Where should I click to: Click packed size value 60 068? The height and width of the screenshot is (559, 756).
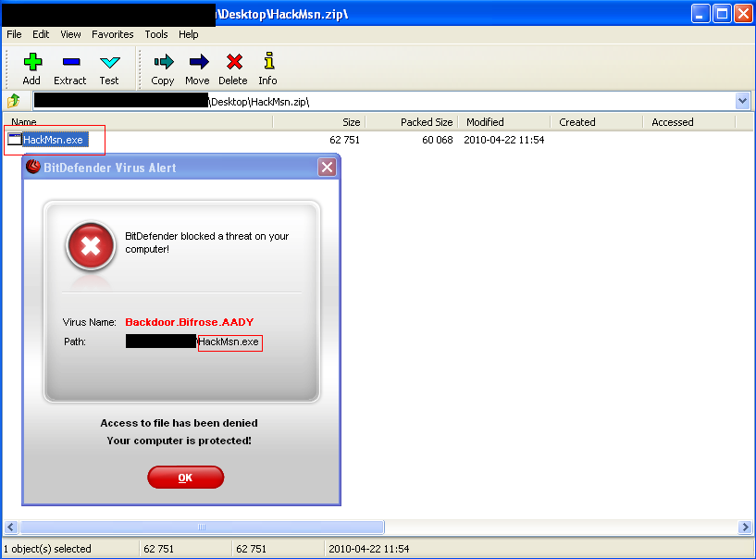coord(438,140)
